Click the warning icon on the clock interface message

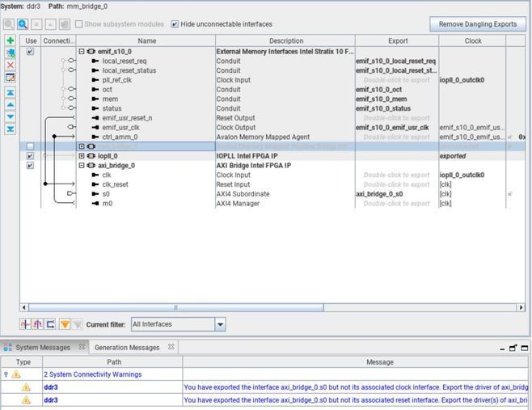pyautogui.click(x=26, y=387)
